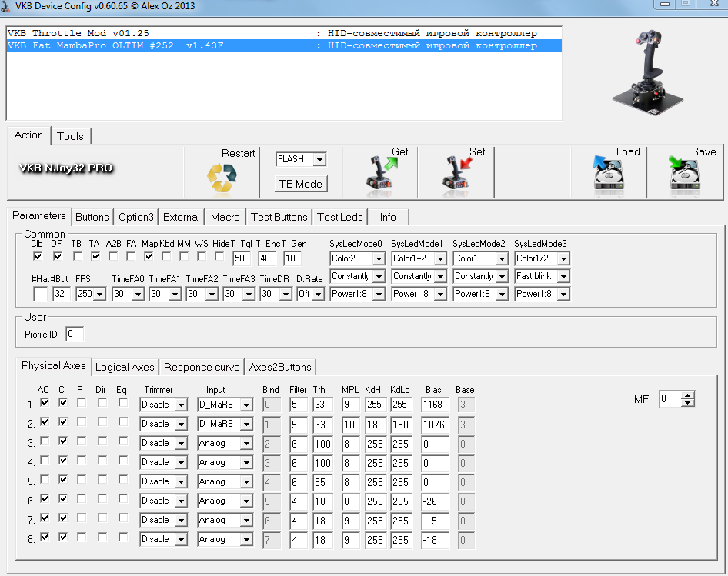The image size is (728, 576).
Task: Toggle the Clb checkbox
Action: [x=38, y=256]
